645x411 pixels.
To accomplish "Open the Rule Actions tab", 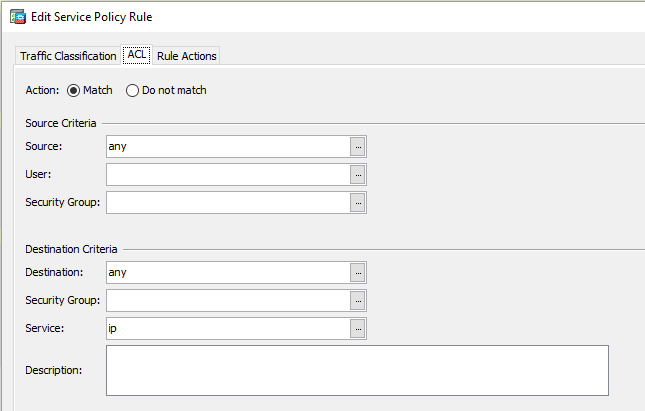I will pos(186,56).
